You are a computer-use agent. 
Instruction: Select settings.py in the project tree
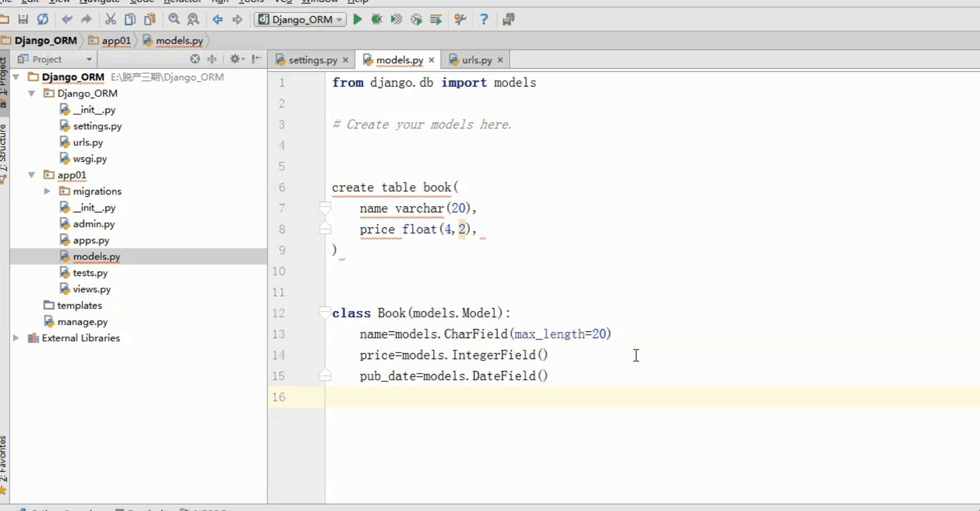tap(97, 126)
